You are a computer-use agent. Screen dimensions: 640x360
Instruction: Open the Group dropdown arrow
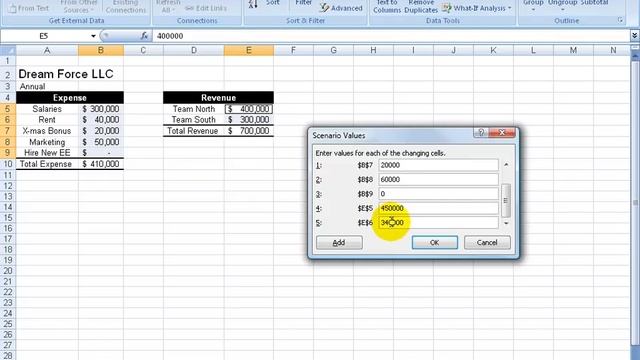[533, 9]
